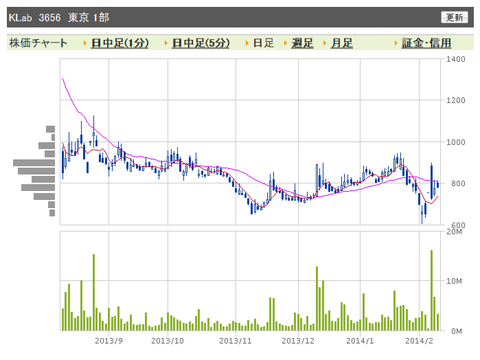480x360 pixels.
Task: Click the 2013/10 date axis label
Action: click(168, 341)
